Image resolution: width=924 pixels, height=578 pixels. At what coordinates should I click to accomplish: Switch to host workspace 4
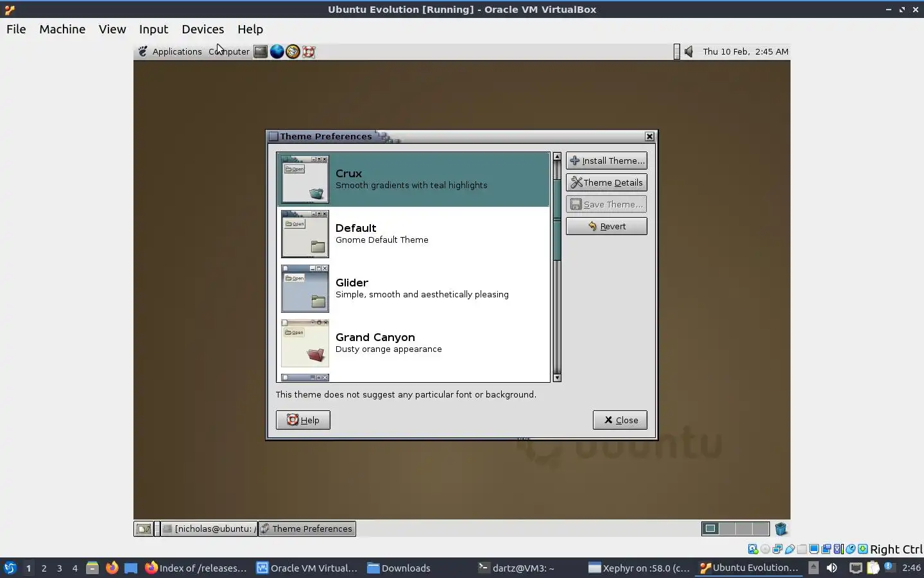click(x=74, y=568)
